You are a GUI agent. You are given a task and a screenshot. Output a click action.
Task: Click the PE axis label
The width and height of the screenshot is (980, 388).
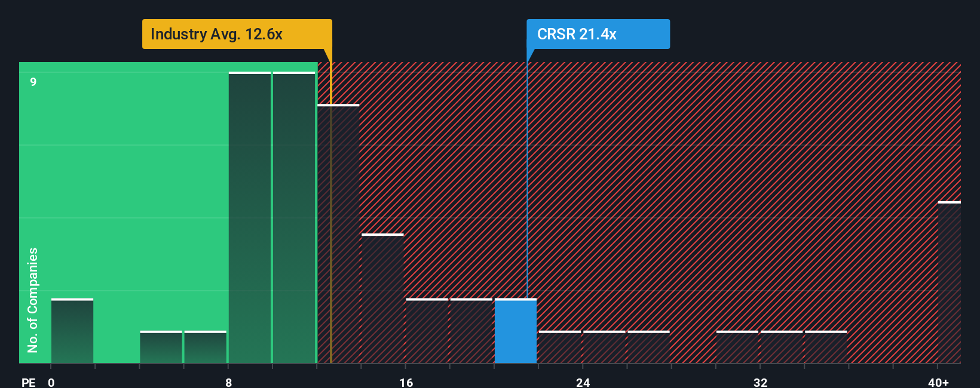(28, 382)
